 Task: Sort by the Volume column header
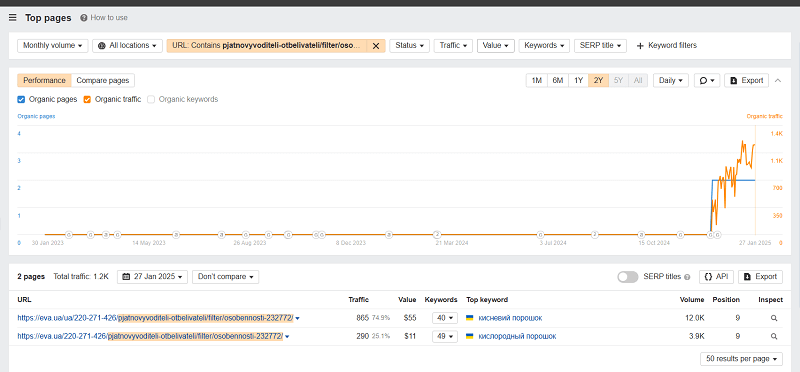click(692, 300)
